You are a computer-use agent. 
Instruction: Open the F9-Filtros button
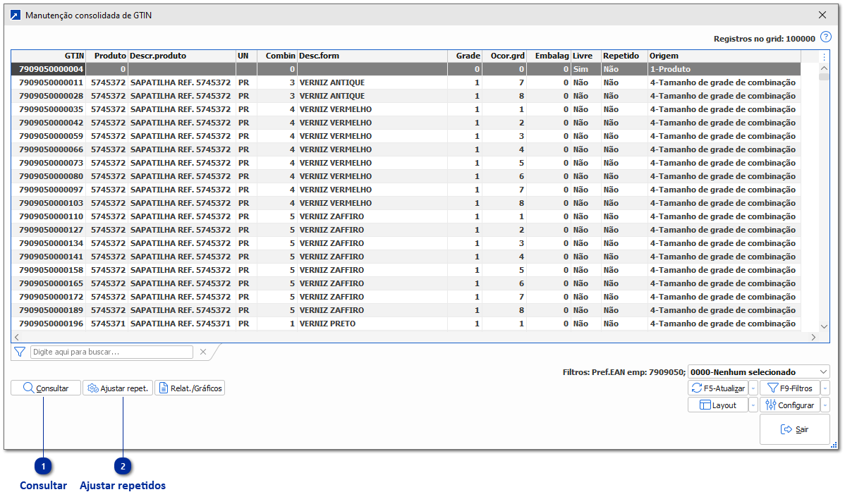point(790,388)
